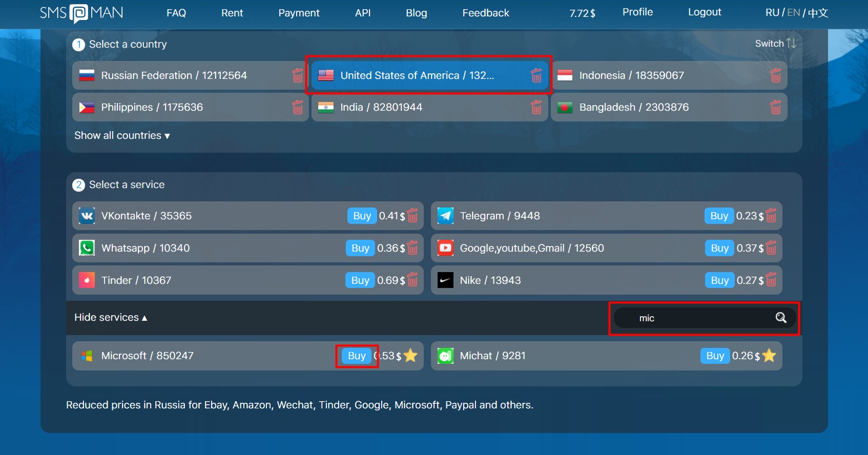The image size is (868, 455).
Task: Buy a Google,youtube,Gmail number
Action: click(719, 248)
